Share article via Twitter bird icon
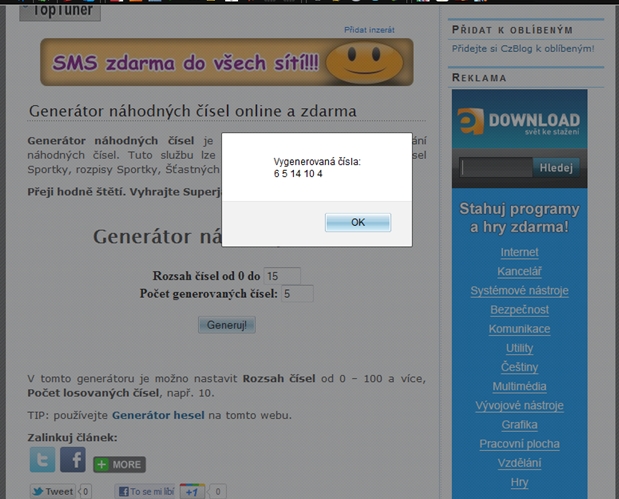This screenshot has width=619, height=499. tap(42, 460)
